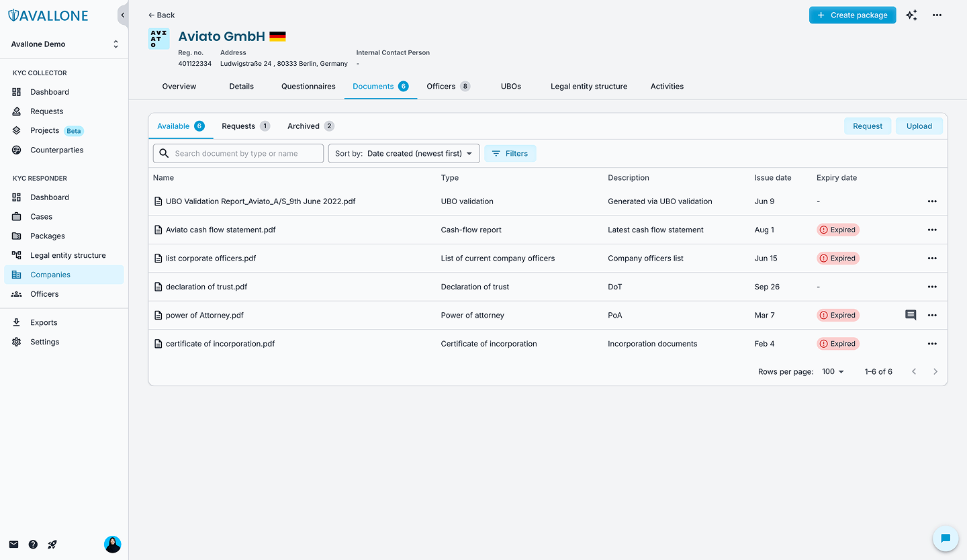Open declaration of trust.pdf
The width and height of the screenshot is (967, 560).
click(x=206, y=287)
